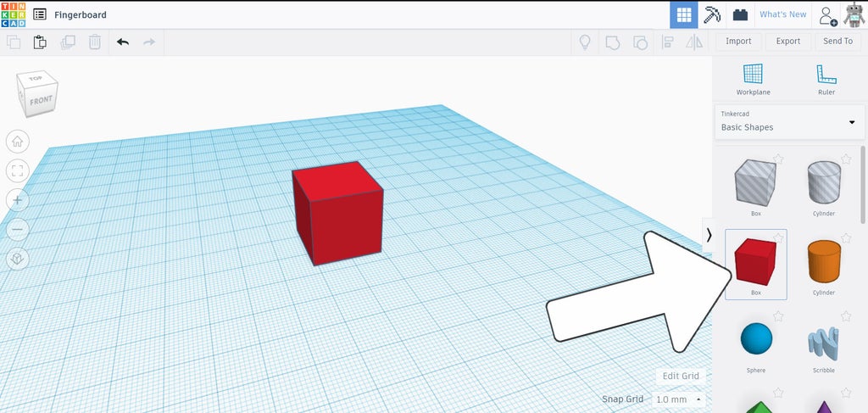Toggle orthographic/perspective view cube icon
Screen dimensions: 868x413
(17, 259)
